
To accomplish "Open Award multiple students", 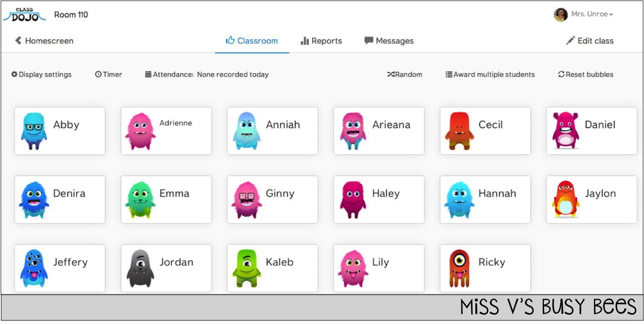I will point(490,74).
